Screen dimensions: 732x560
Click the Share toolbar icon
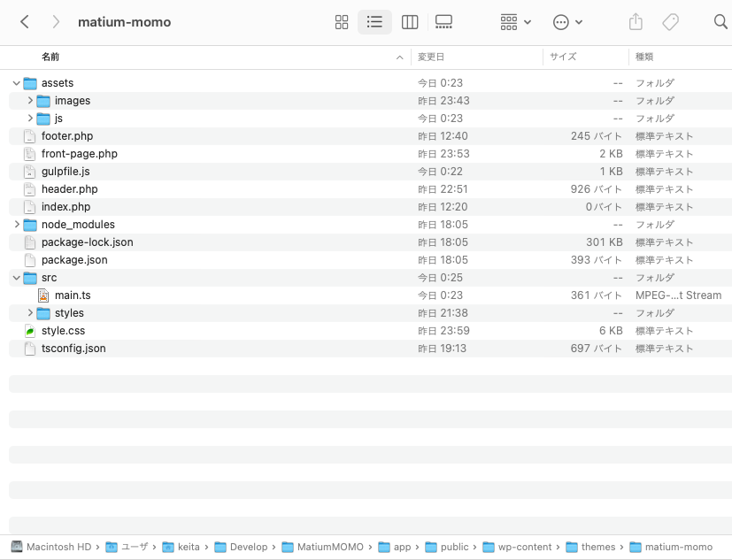pos(636,22)
